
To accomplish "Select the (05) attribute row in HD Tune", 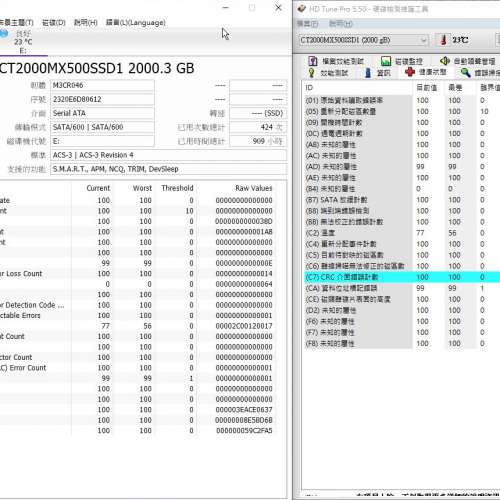I will click(x=402, y=112).
